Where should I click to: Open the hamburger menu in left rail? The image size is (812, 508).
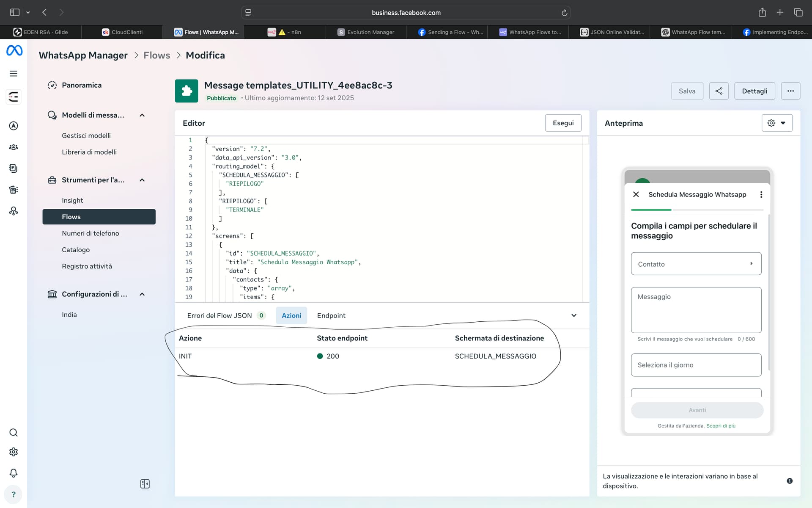click(14, 74)
